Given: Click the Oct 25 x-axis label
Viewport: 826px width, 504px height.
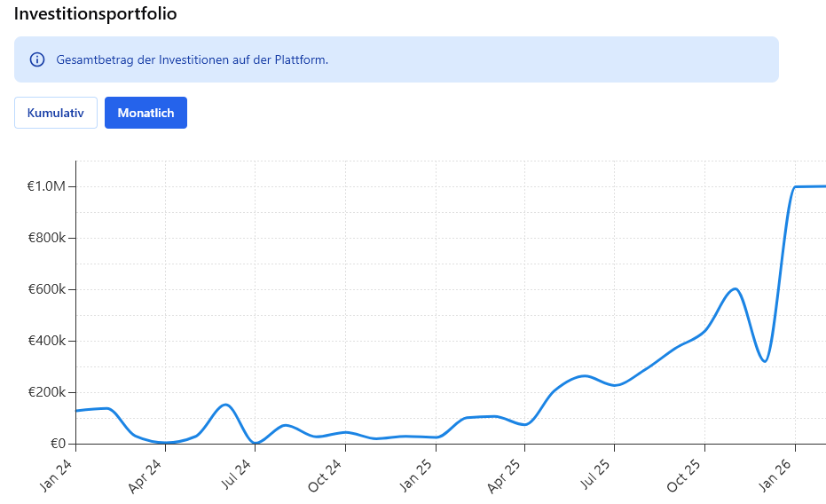Looking at the screenshot, I should [x=686, y=474].
